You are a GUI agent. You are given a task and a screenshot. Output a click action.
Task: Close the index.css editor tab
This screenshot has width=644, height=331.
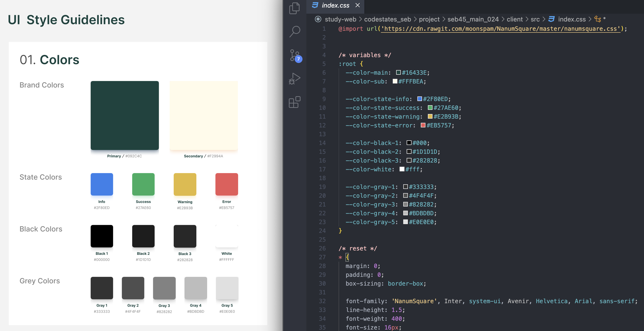(x=358, y=5)
